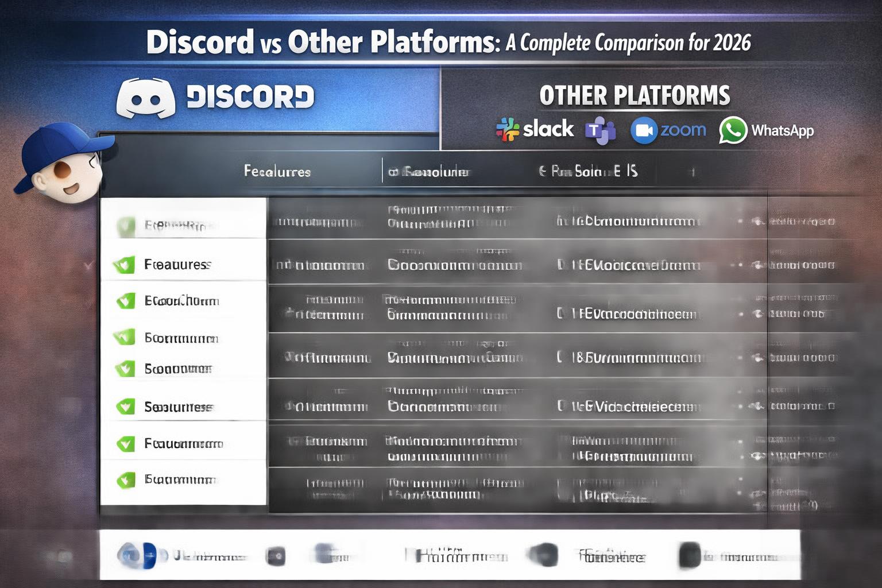Click the Features label in the sidebar

pyautogui.click(x=178, y=264)
